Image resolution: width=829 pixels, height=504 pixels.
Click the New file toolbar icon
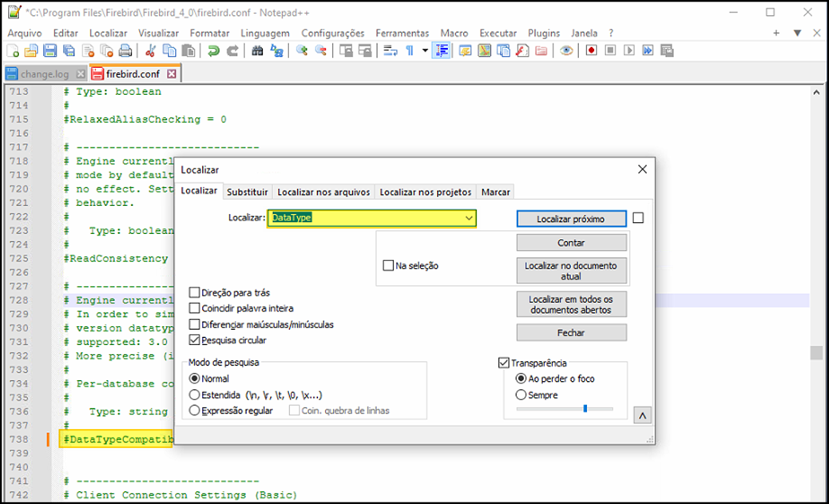coord(13,51)
